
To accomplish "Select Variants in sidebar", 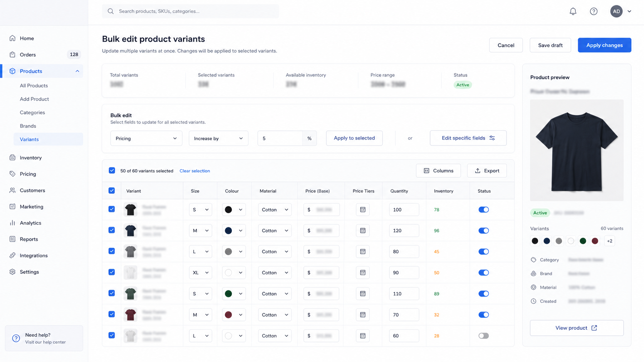I will point(48,139).
